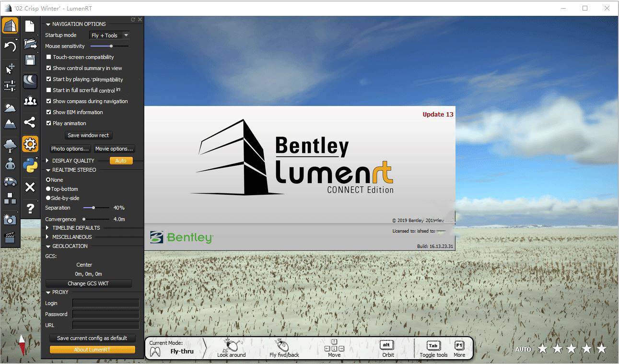Save the scene with floppy disk icon
The image size is (619, 364).
coord(30,60)
